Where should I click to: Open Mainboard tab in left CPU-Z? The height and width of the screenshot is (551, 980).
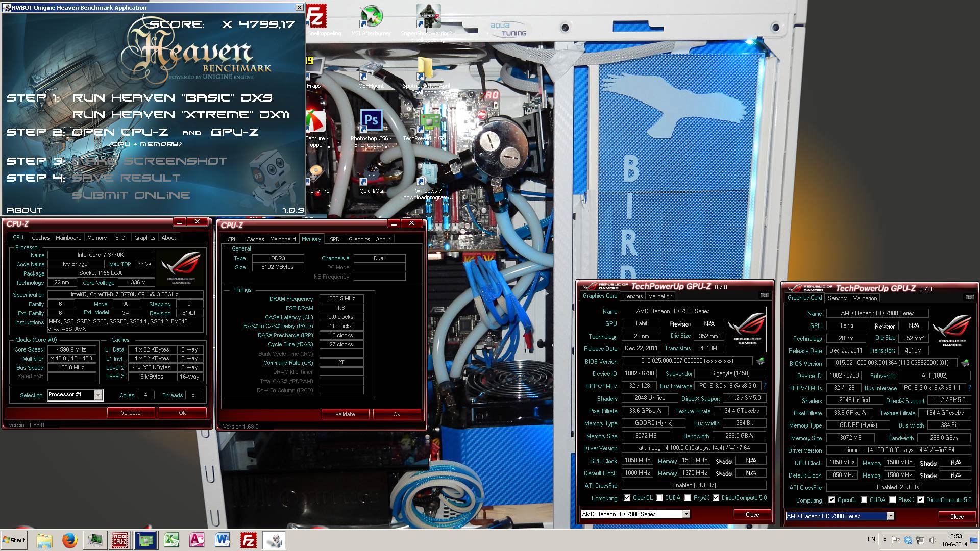click(68, 238)
